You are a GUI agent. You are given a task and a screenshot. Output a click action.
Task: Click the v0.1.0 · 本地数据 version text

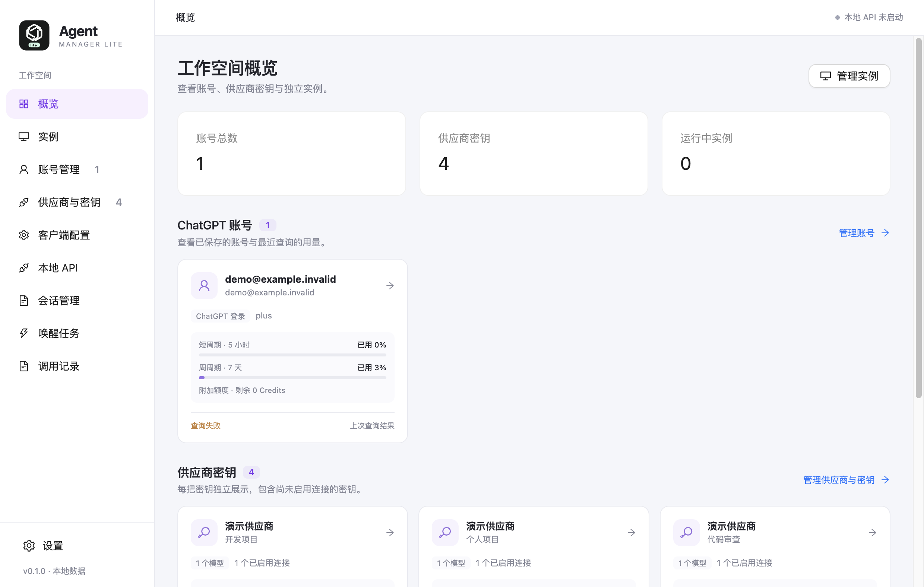(x=54, y=571)
